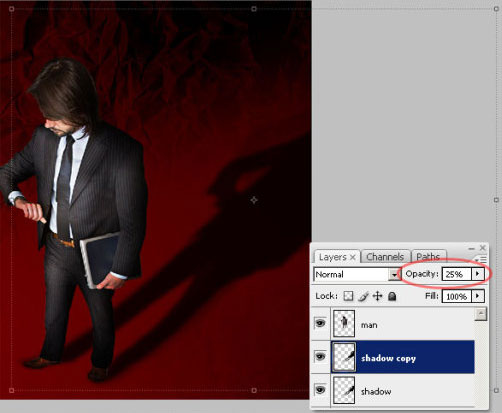Hide the man layer

[x=320, y=323]
